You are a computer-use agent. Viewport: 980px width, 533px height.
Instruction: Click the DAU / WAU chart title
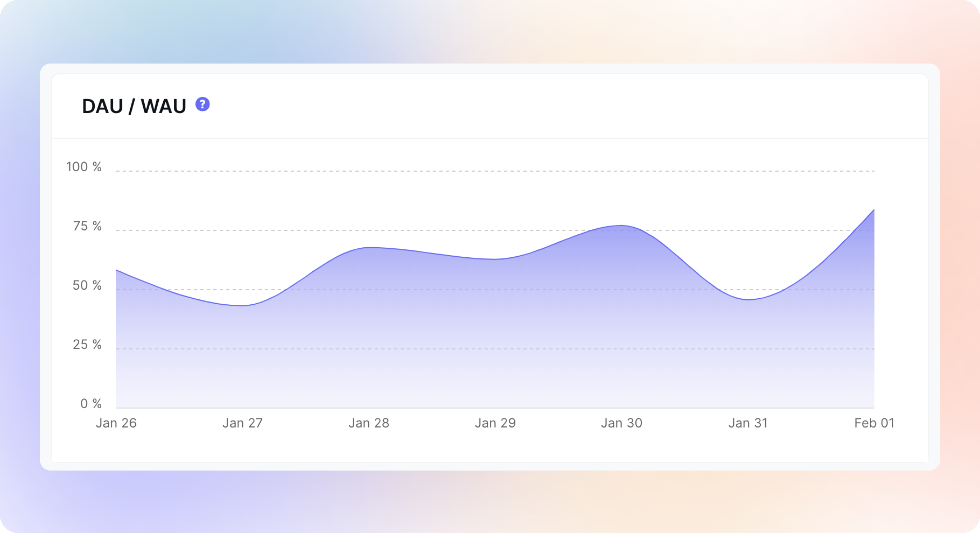(134, 106)
